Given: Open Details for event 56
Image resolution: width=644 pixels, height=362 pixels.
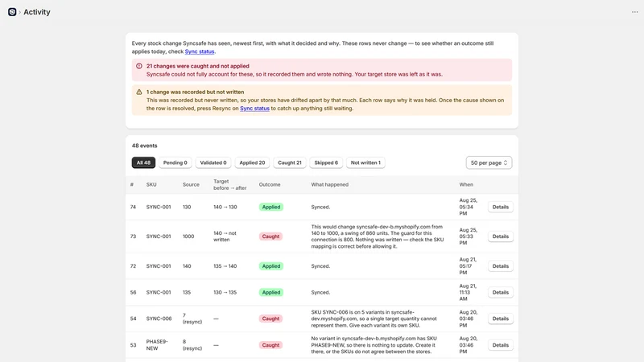Looking at the screenshot, I should (x=500, y=292).
